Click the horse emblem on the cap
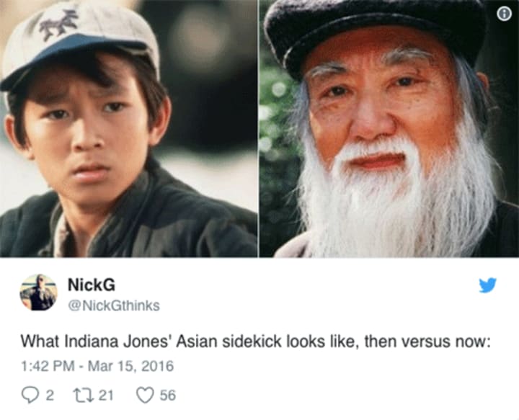The image size is (519, 420). click(60, 23)
